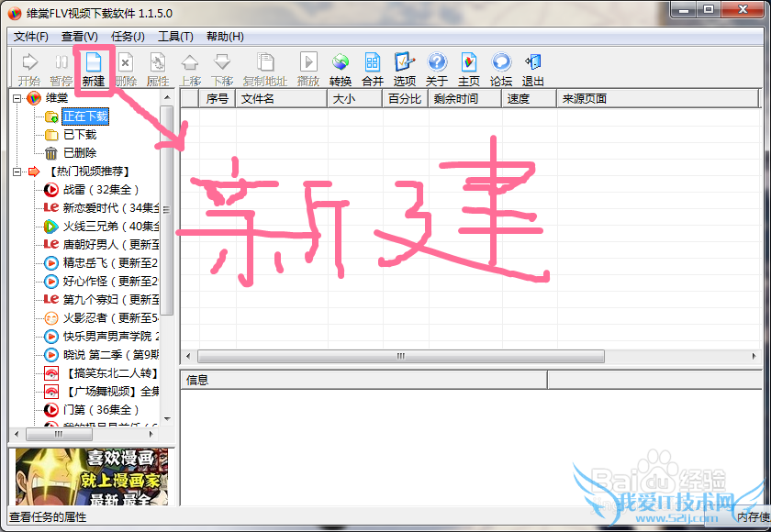Open the 查看(V) menu
The height and width of the screenshot is (532, 771).
(79, 37)
